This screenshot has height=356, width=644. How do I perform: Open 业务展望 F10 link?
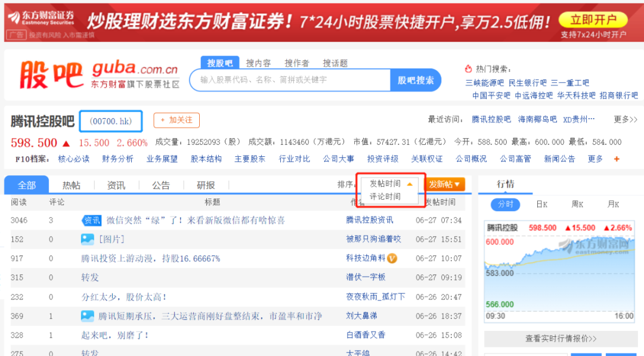162,159
